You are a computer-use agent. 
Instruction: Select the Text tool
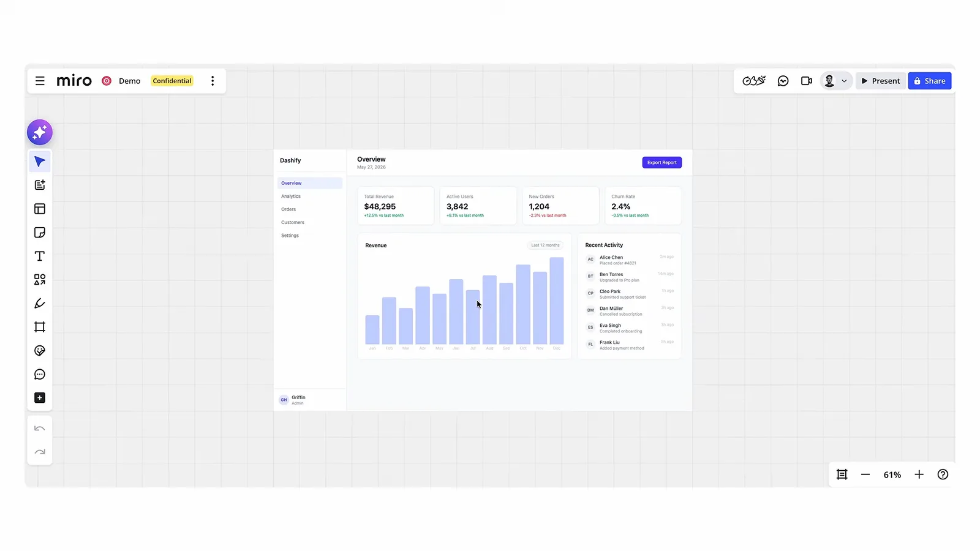click(40, 256)
